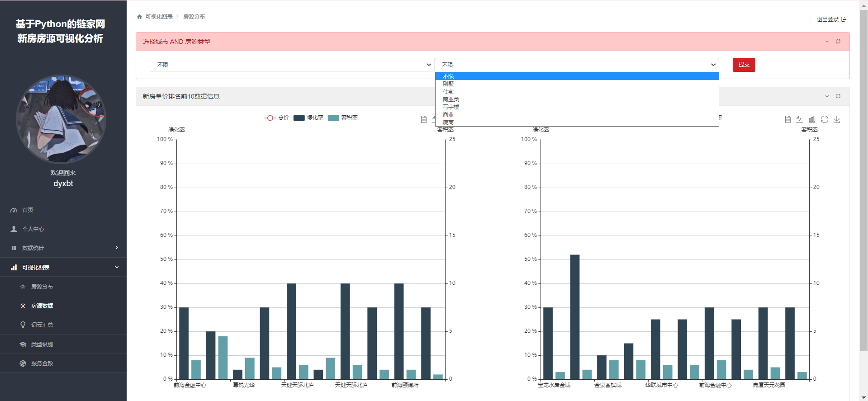Click the user avatar image in sidebar
The image size is (868, 401).
(61, 119)
